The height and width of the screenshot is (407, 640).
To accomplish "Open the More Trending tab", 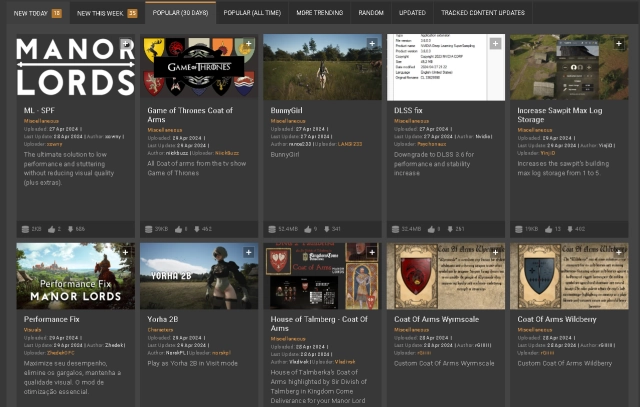I will tap(320, 13).
